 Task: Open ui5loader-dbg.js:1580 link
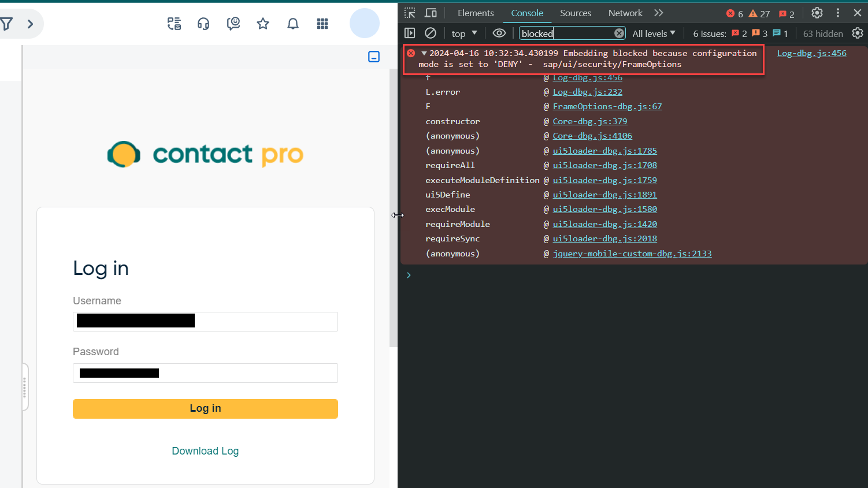coord(604,209)
